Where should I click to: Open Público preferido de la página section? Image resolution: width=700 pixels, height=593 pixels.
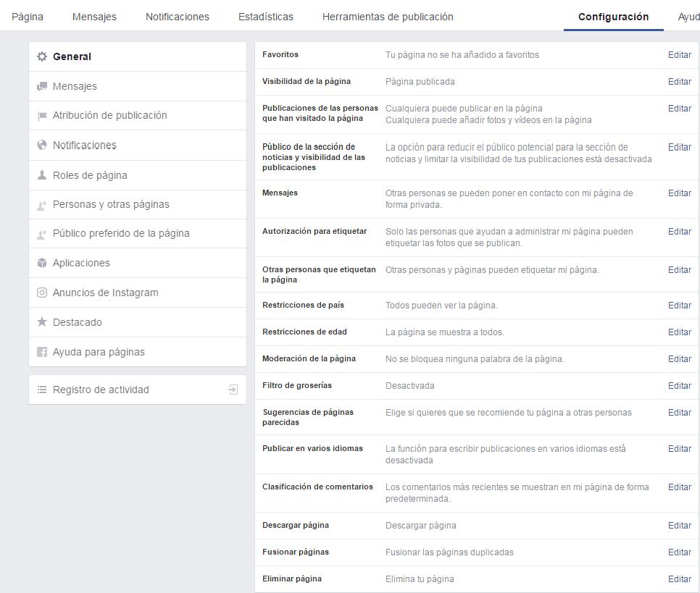click(121, 234)
